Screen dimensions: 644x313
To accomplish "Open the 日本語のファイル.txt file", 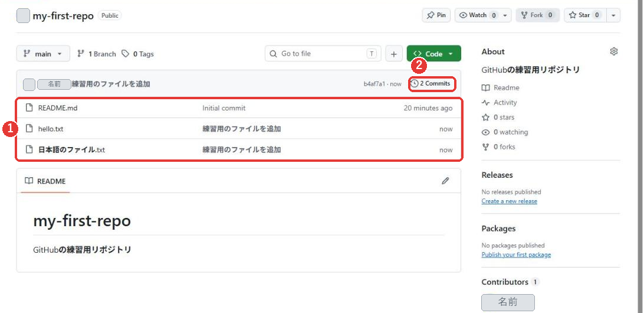I will 71,150.
